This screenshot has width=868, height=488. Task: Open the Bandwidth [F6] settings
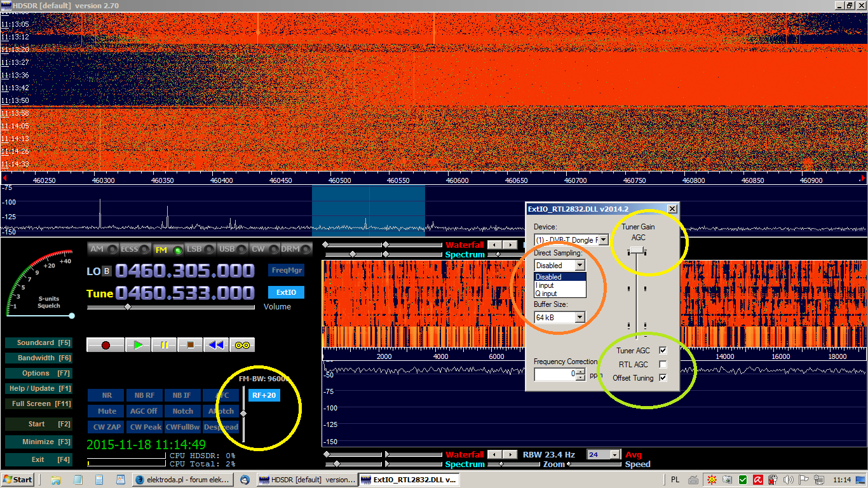(38, 358)
